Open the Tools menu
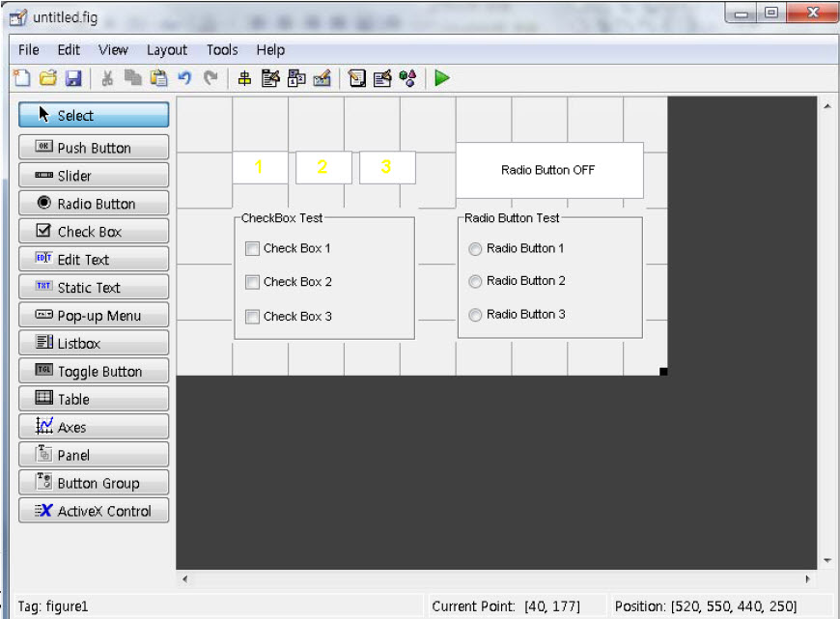The image size is (840, 619). (222, 50)
